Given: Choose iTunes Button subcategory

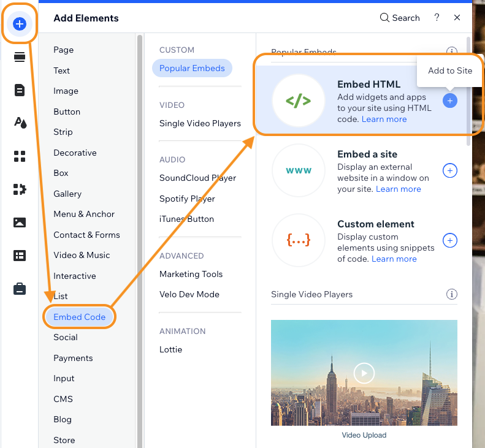Looking at the screenshot, I should [186, 219].
